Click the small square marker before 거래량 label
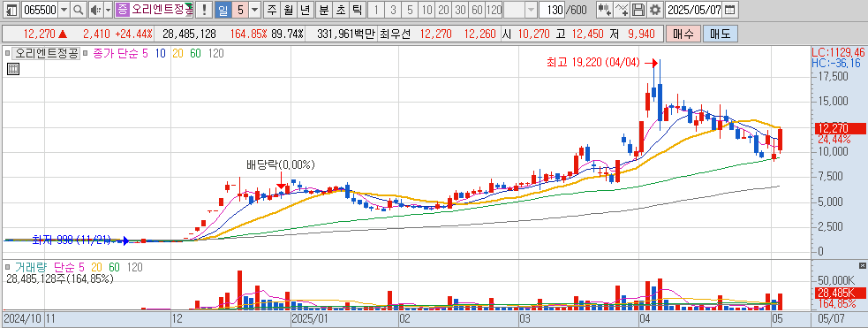The image size is (868, 328). 7,268
